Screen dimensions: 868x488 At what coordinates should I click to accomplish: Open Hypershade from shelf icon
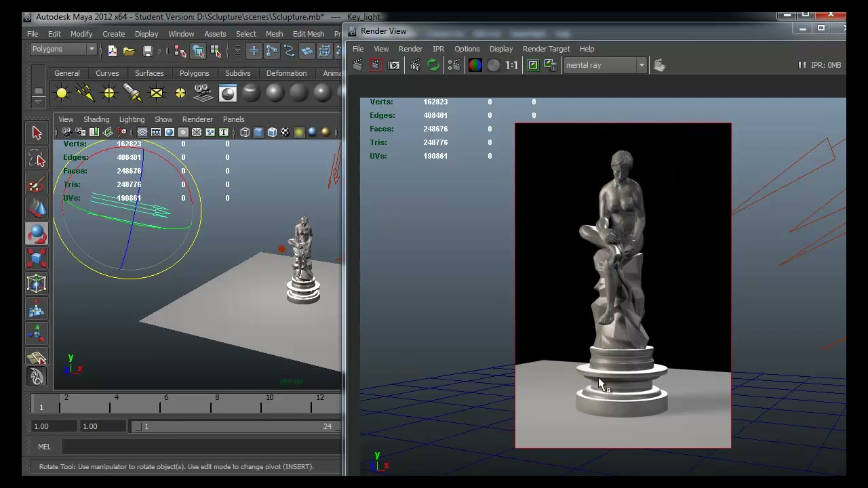(228, 93)
